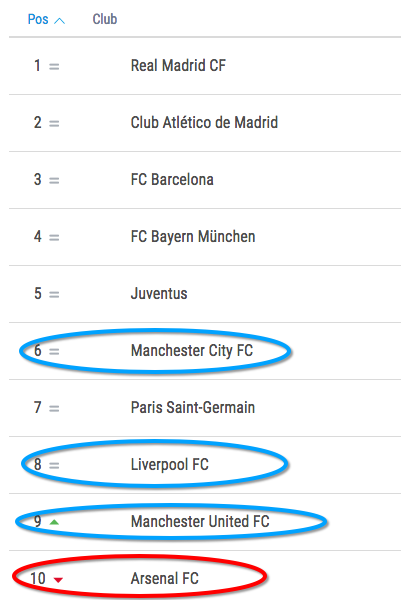
Task: Click the unchanged equals icon at position 1
Action: [x=54, y=67]
